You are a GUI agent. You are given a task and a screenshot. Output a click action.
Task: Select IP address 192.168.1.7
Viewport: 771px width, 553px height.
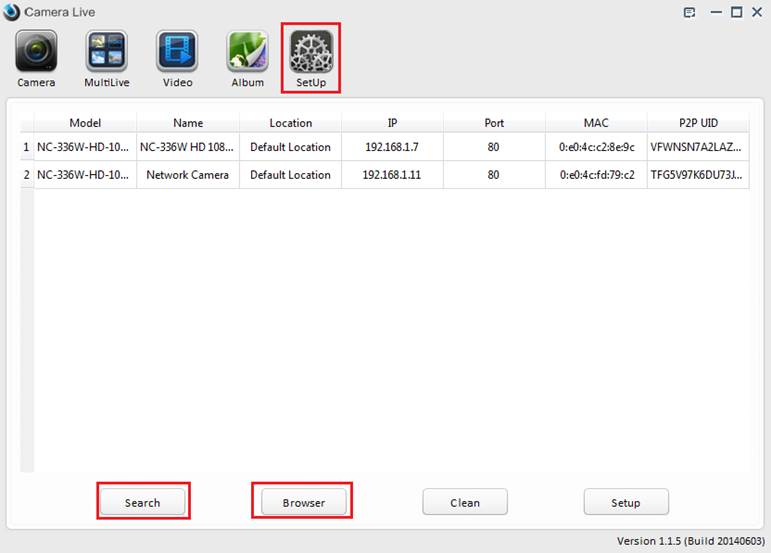[392, 147]
